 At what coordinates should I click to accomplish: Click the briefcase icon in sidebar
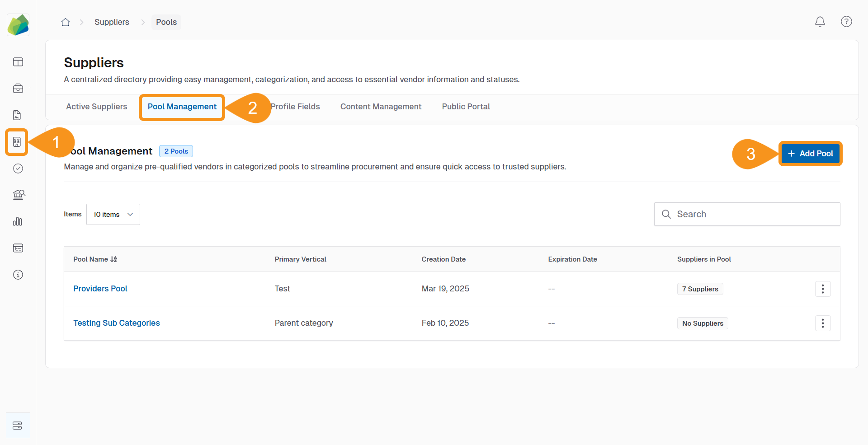tap(18, 89)
